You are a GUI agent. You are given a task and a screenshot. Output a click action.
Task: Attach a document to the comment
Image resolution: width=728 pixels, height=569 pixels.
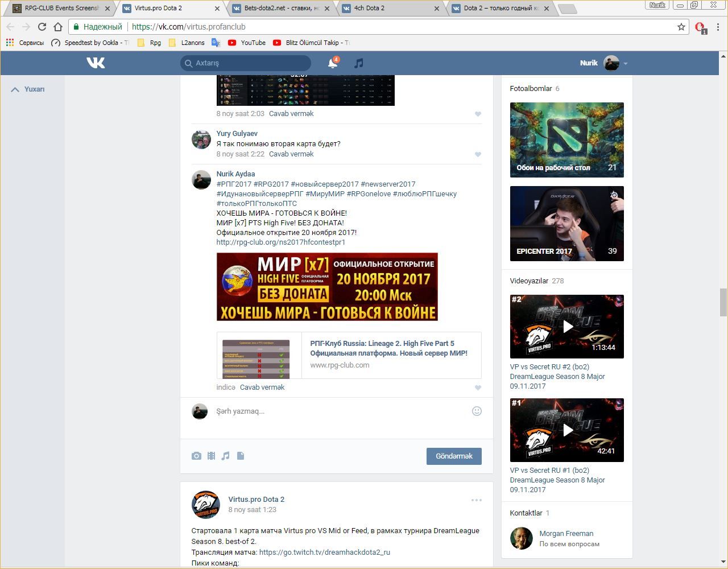[x=241, y=456]
